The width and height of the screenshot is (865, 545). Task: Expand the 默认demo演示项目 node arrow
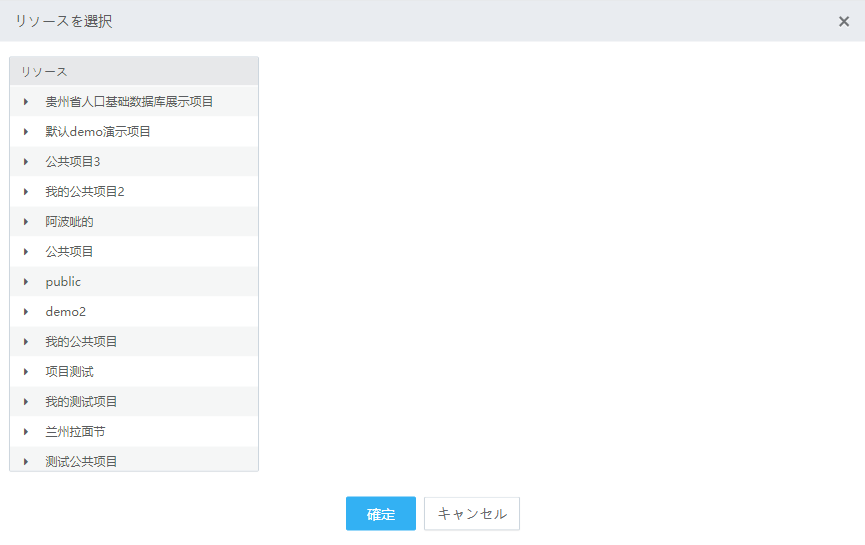point(26,132)
